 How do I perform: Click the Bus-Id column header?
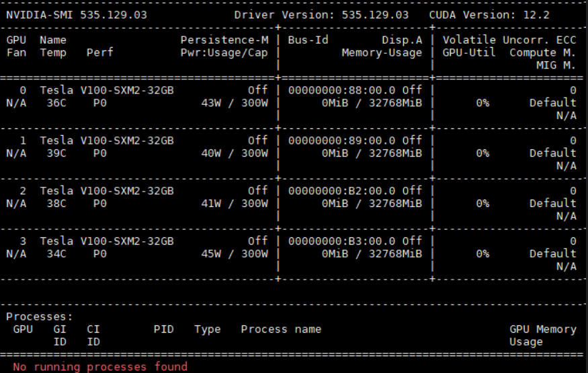tap(308, 40)
